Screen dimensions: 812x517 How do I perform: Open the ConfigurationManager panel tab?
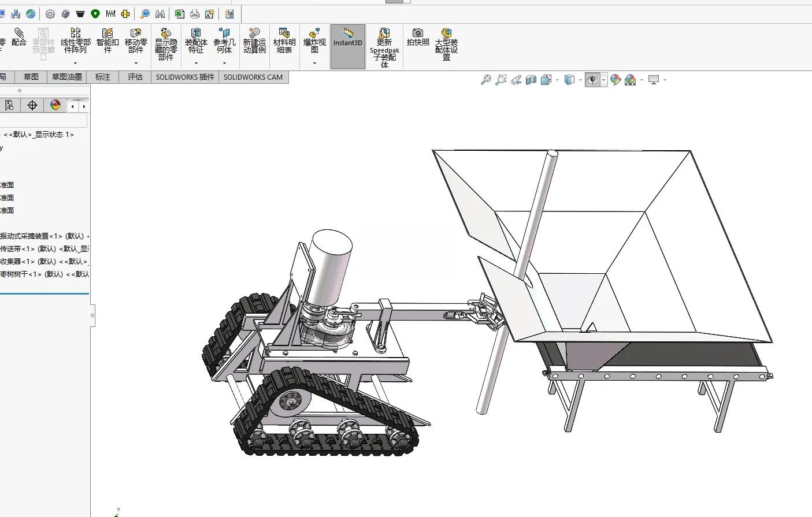[x=9, y=105]
